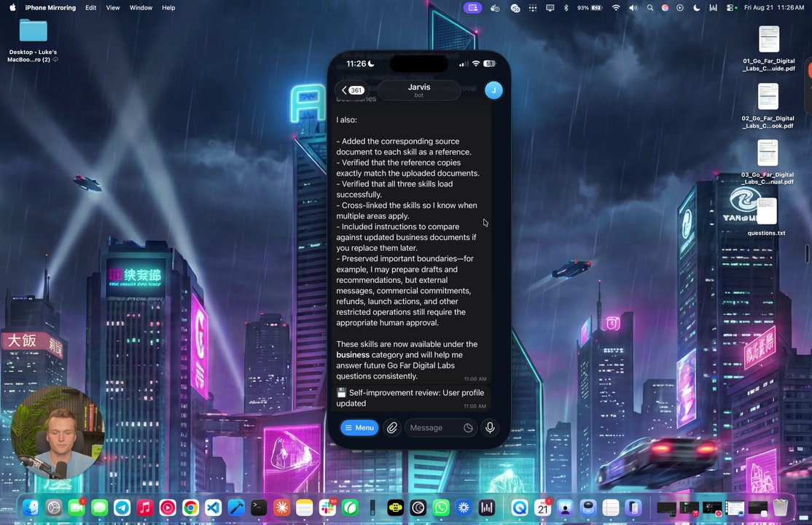Open the display mirroring menu bar icon
The width and height of the screenshot is (812, 525).
550,8
